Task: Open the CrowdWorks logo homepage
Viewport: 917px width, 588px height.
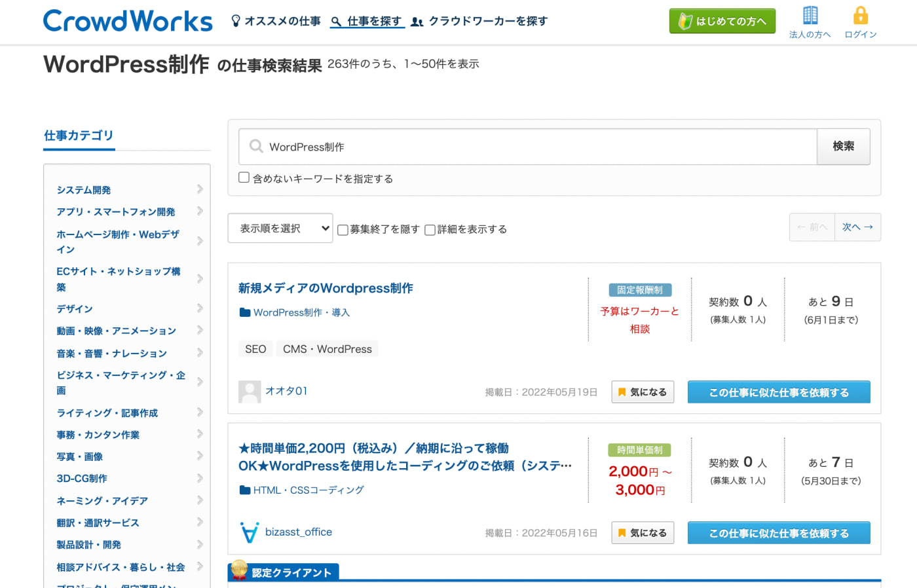Action: click(x=128, y=21)
